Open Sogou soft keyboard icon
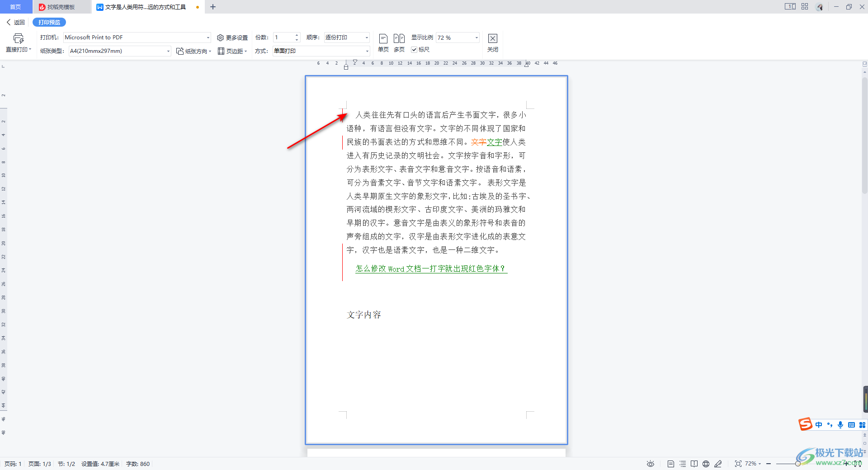This screenshot has width=868, height=470. (851, 425)
